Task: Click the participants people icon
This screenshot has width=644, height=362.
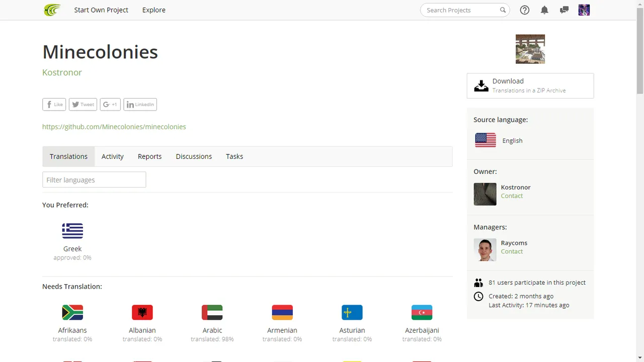Action: [x=478, y=283]
